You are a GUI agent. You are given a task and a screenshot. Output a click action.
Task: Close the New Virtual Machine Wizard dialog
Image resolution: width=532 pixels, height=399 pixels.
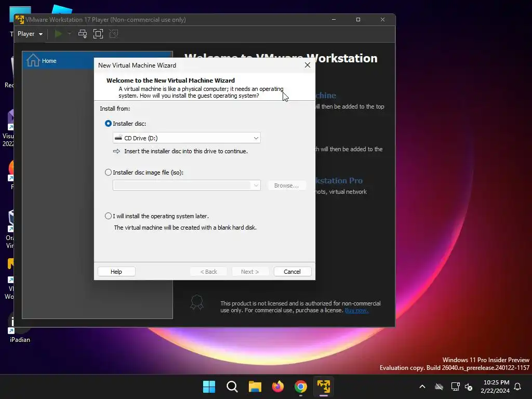point(308,65)
